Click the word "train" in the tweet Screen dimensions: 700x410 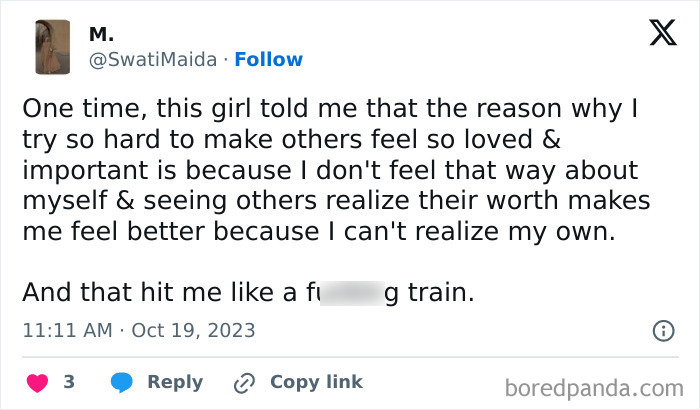[438, 293]
